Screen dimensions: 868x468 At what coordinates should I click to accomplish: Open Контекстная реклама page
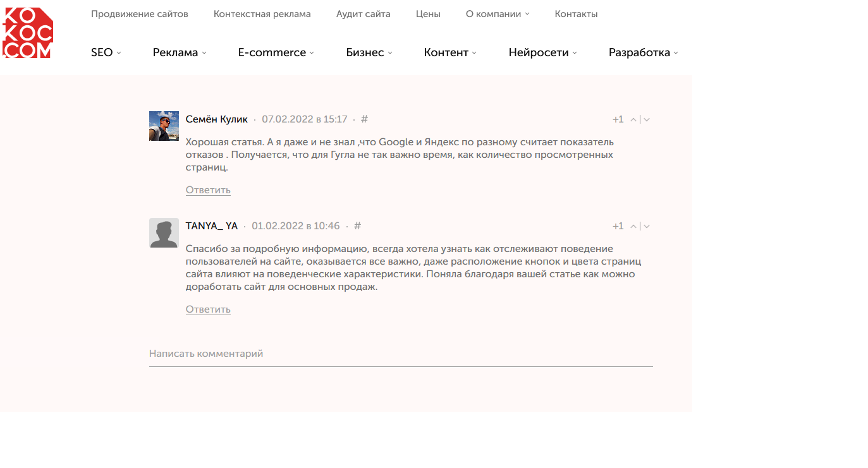[x=262, y=14]
